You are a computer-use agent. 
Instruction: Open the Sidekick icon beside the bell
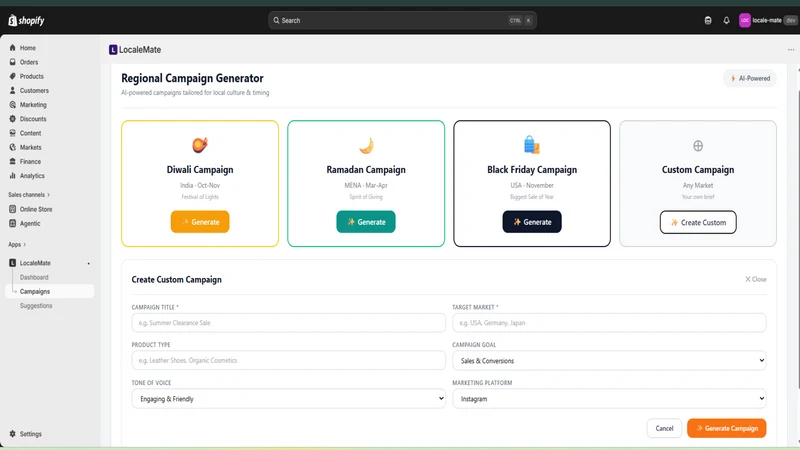(x=708, y=20)
